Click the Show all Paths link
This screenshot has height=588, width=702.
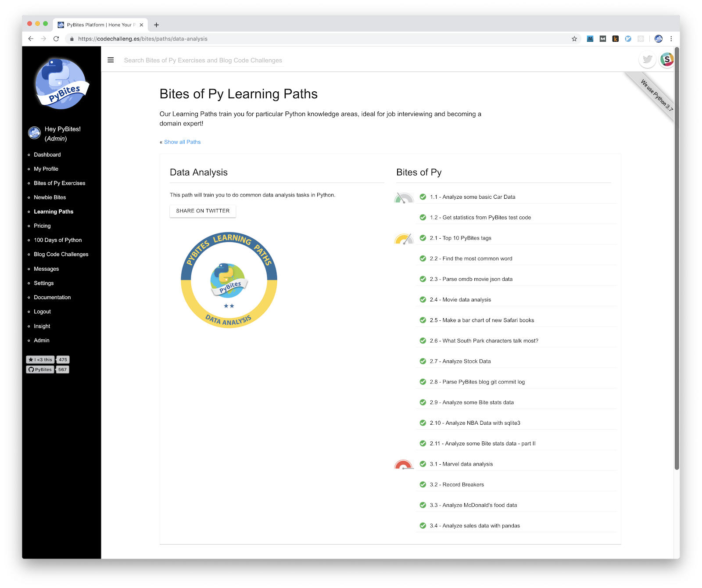click(x=183, y=142)
